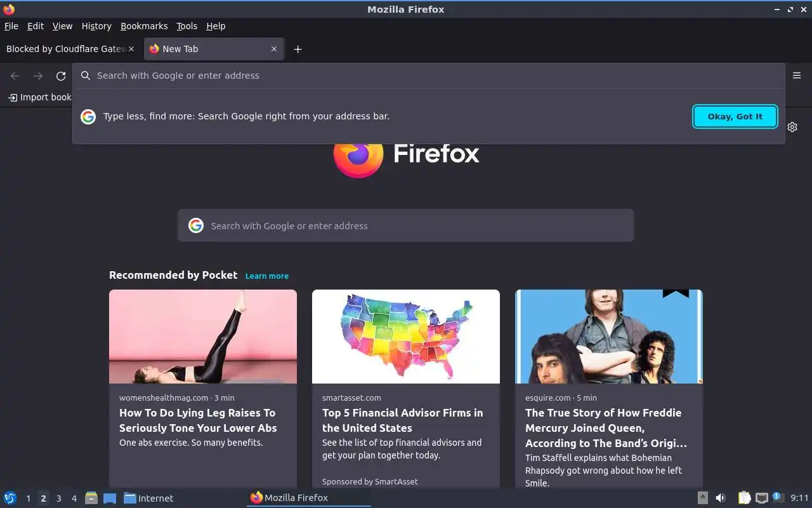The width and height of the screenshot is (812, 508).
Task: Click magnifier icon in address bar
Action: pyautogui.click(x=86, y=76)
